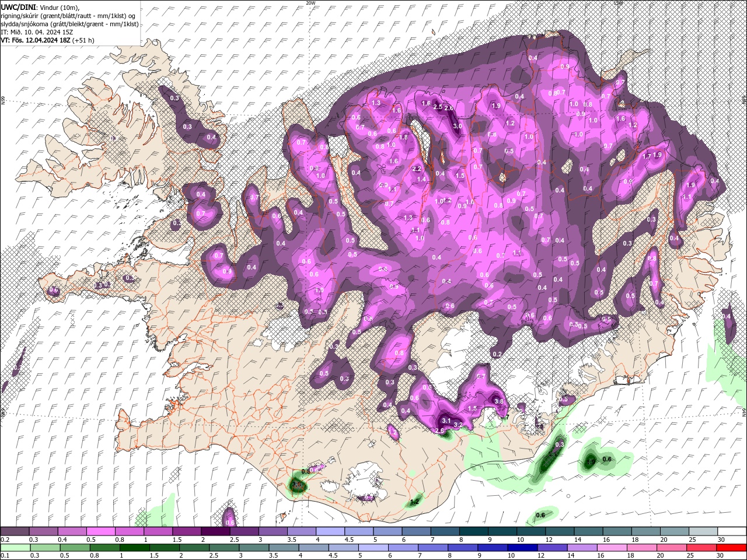Click the 3.0 snowfall value in the north
Viewport: 747px width, 560px height.
tap(458, 126)
